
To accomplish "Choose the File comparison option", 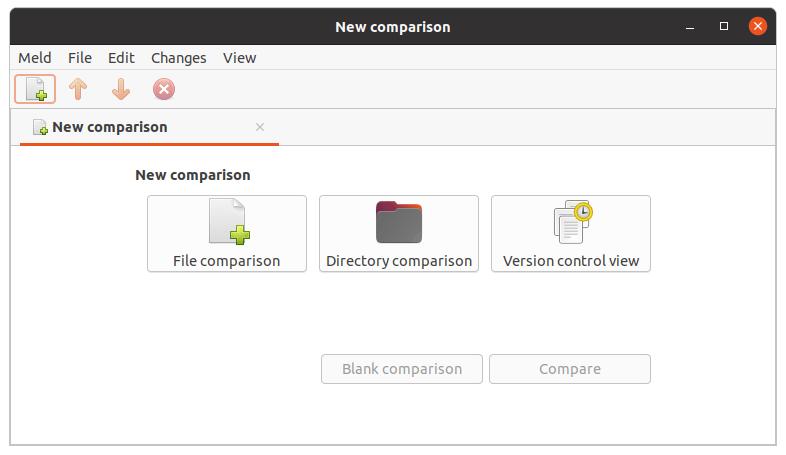I will pos(227,233).
